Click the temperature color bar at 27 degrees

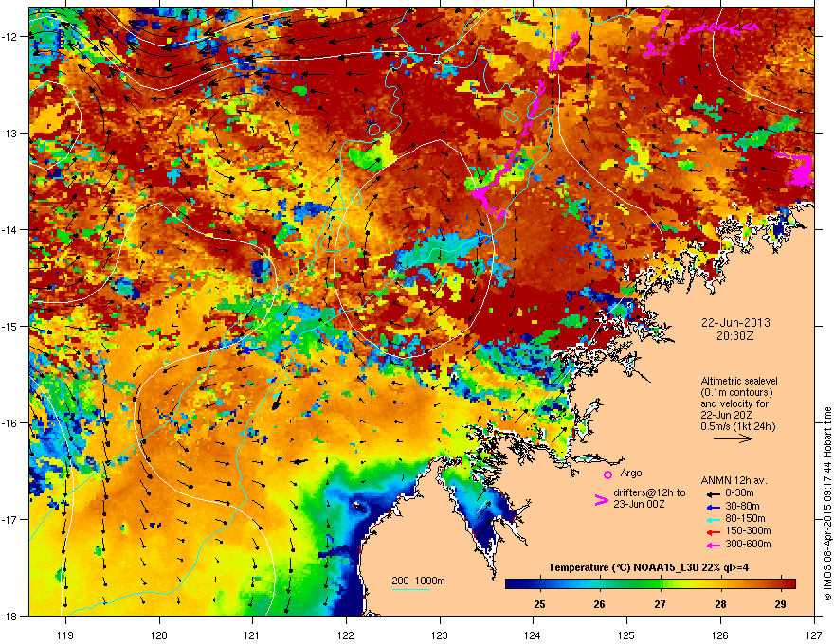point(661,583)
